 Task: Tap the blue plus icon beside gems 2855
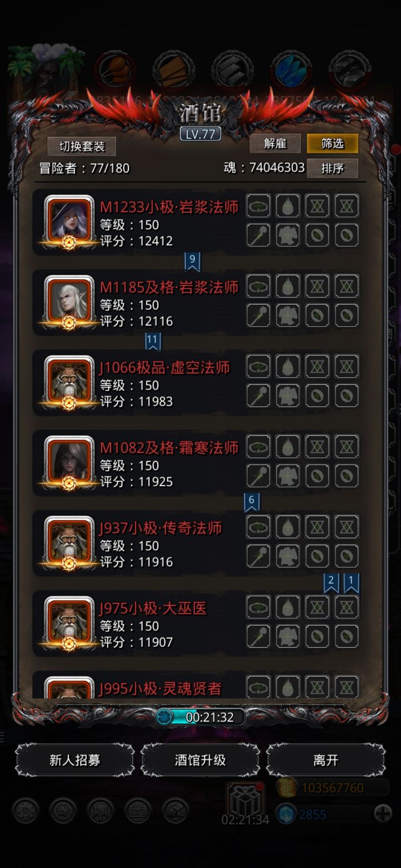383,814
